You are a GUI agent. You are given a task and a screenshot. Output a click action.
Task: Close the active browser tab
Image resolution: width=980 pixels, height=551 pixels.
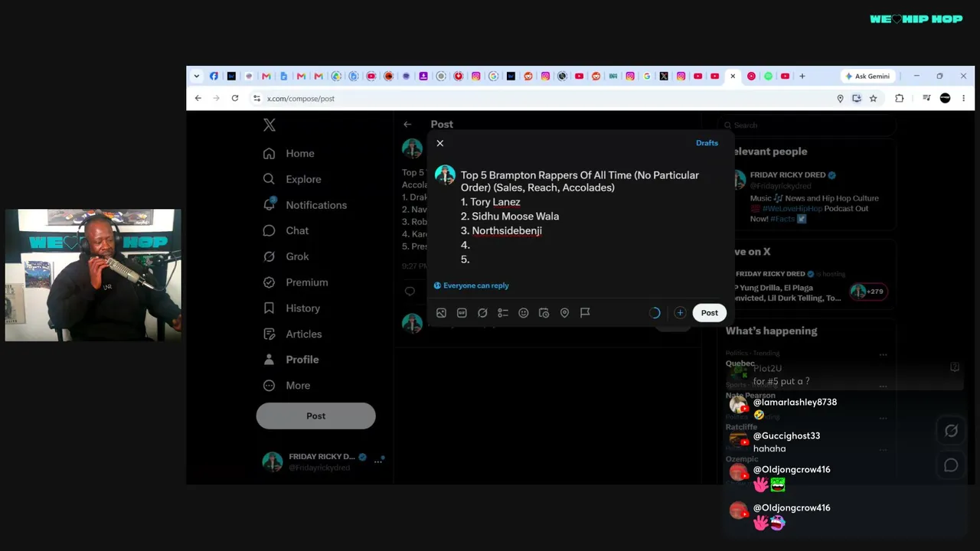[x=733, y=77]
